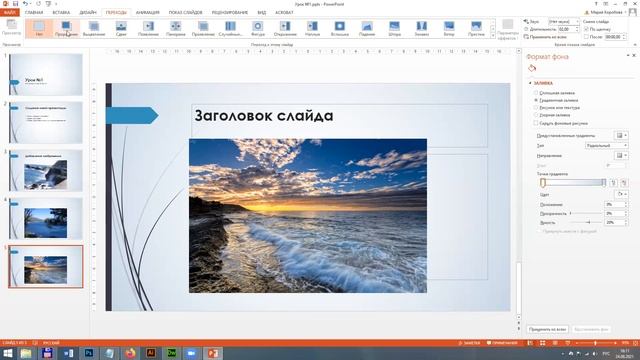Click the 'Просмотр' preview button
640x360 pixels.
pos(11,27)
